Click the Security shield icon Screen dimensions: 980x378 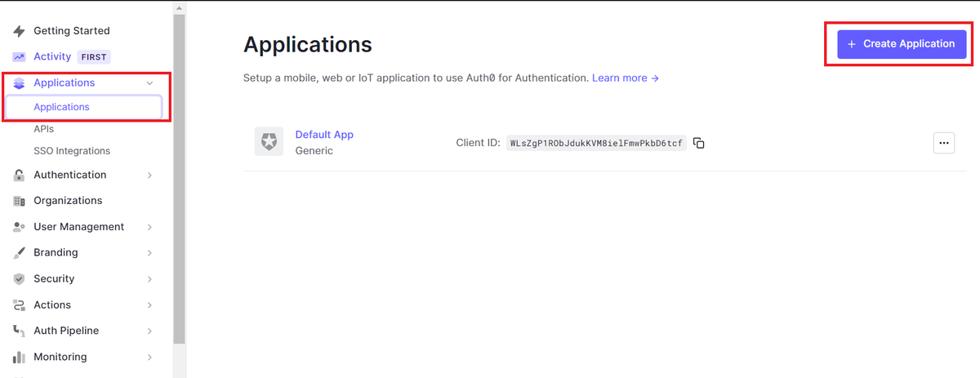pos(19,279)
